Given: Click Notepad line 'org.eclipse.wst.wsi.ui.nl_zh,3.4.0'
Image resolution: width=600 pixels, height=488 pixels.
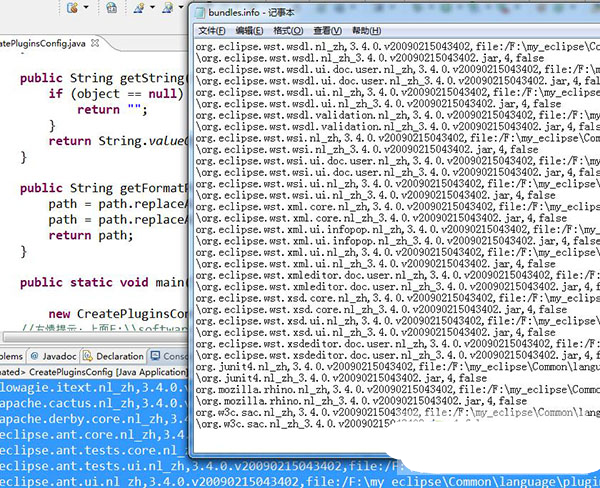Looking at the screenshot, I should [x=398, y=184].
